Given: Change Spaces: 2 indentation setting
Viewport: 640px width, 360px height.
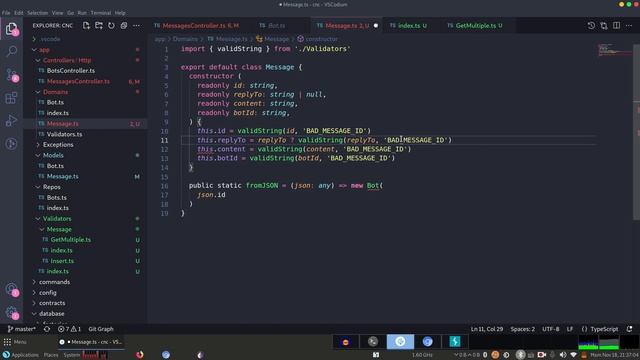Looking at the screenshot, I should 522,329.
